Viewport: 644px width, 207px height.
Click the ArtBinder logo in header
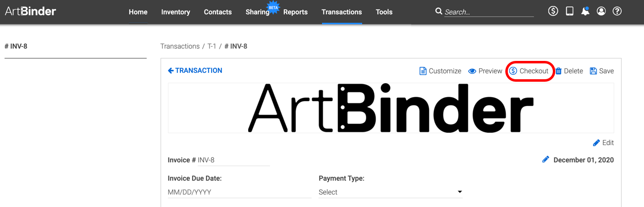point(31,11)
